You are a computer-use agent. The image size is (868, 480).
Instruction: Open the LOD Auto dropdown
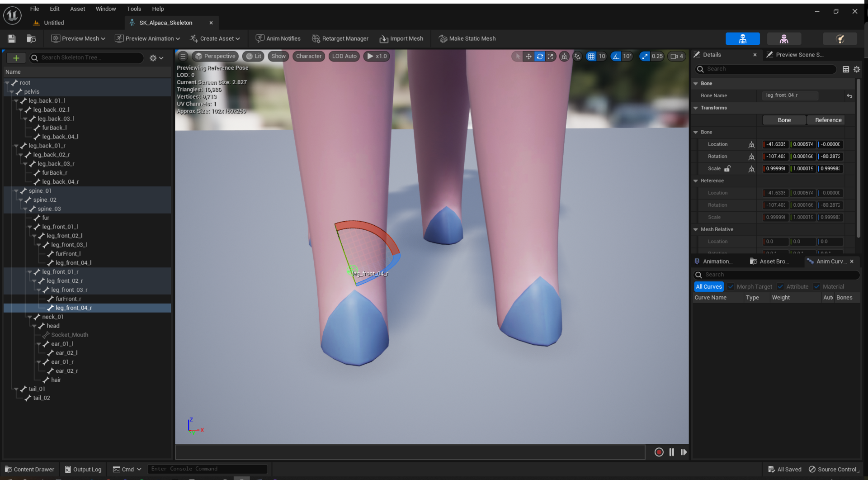[x=344, y=56]
